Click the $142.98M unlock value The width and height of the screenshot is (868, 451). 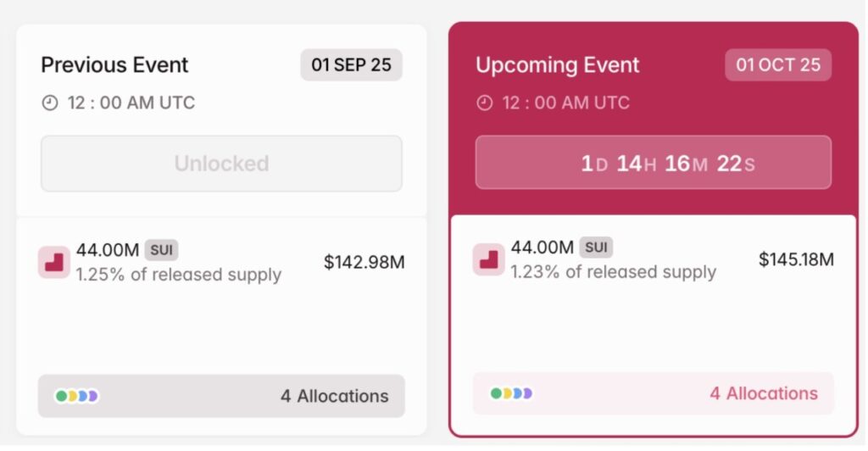364,262
